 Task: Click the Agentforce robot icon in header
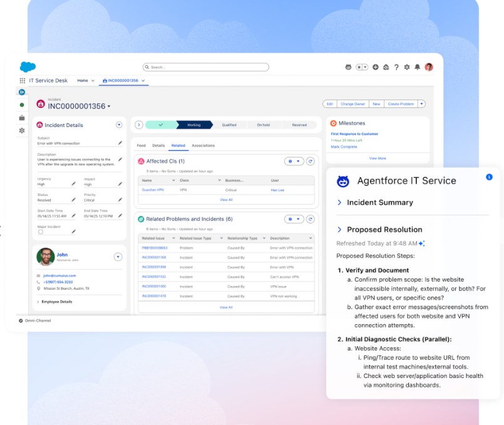pos(349,67)
